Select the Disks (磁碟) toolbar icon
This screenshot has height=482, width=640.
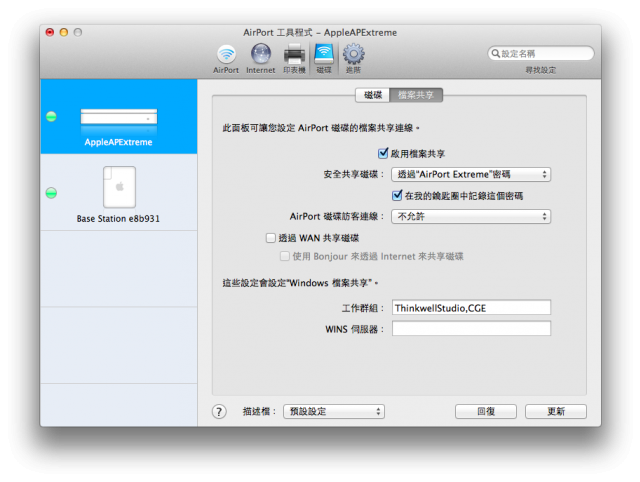pyautogui.click(x=324, y=59)
